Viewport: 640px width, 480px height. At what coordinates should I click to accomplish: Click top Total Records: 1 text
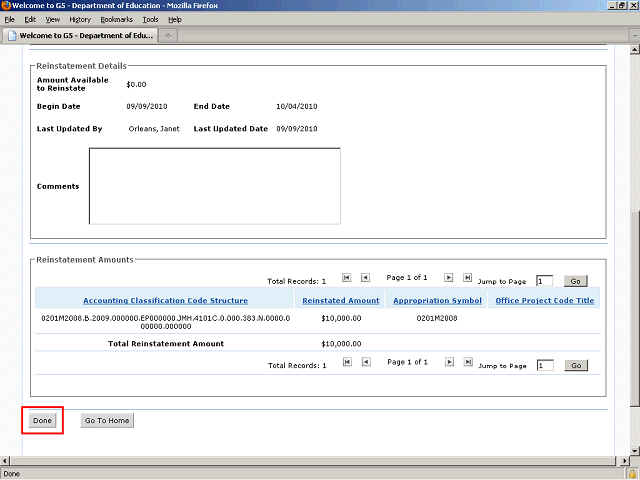[296, 281]
